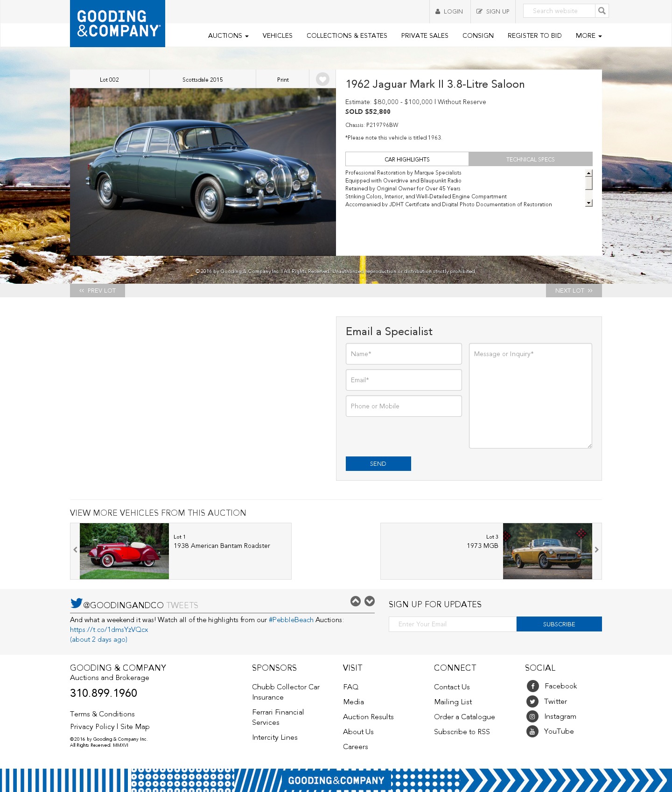Open the Careers link
This screenshot has width=672, height=792.
coord(356,747)
